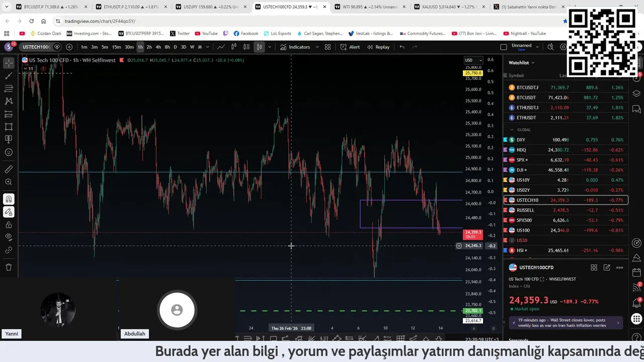This screenshot has width=644, height=362.
Task: Select the ruler measure tool
Action: (9, 169)
